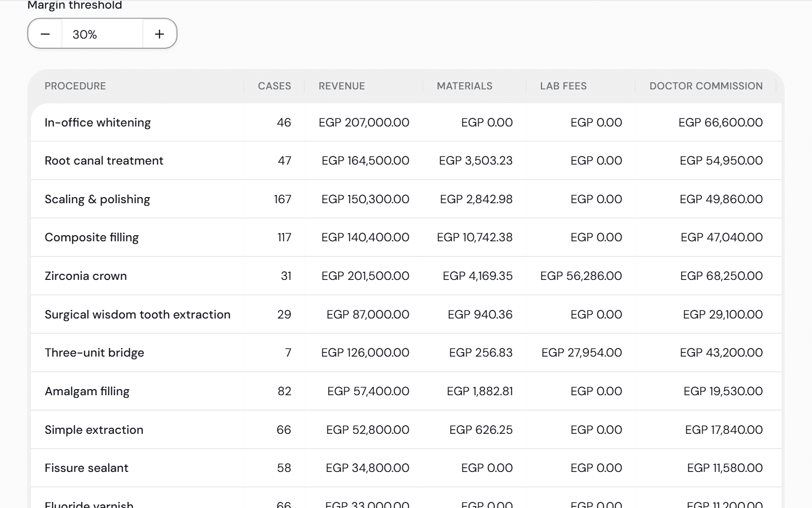Select the Amalgam filling procedure name
Viewport: 812px width, 508px height.
coord(87,391)
